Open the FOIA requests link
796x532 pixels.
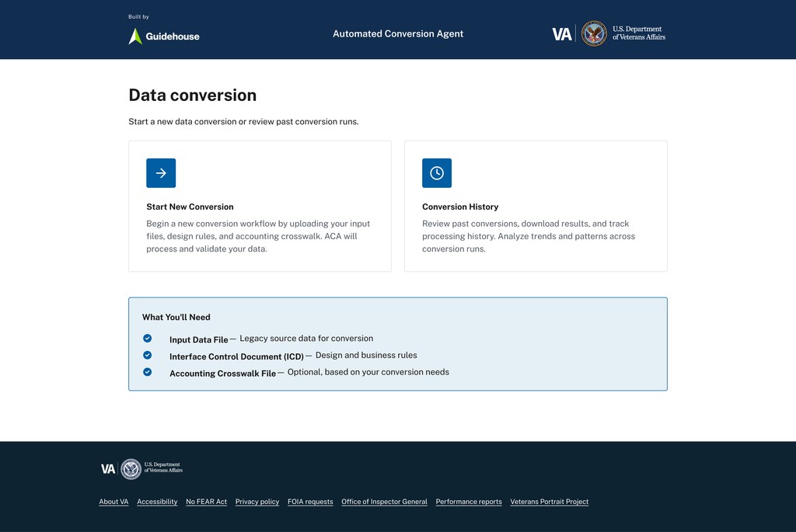310,502
